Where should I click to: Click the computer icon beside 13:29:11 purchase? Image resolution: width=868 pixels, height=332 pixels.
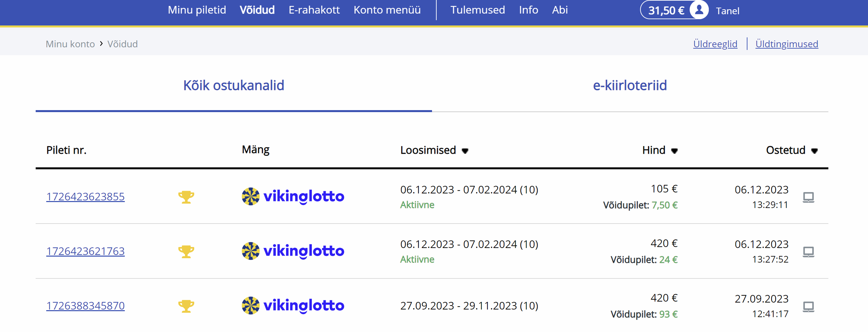click(x=808, y=197)
